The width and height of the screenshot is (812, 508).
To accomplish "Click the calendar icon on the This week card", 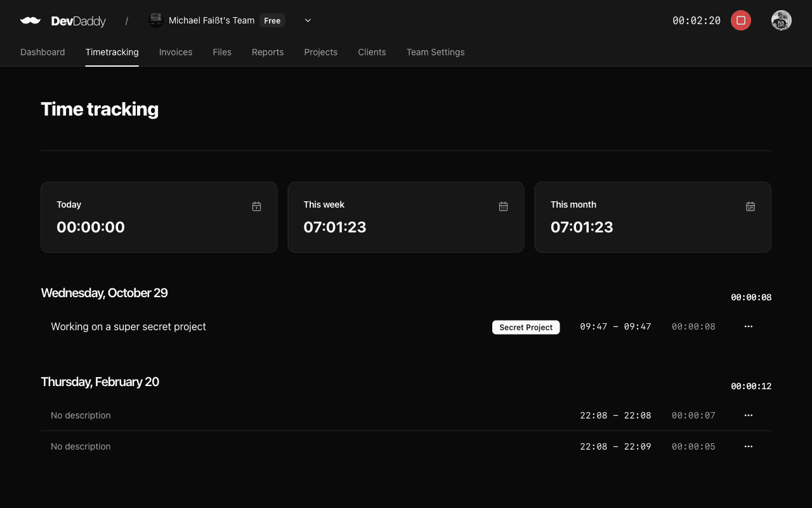I will (x=503, y=206).
